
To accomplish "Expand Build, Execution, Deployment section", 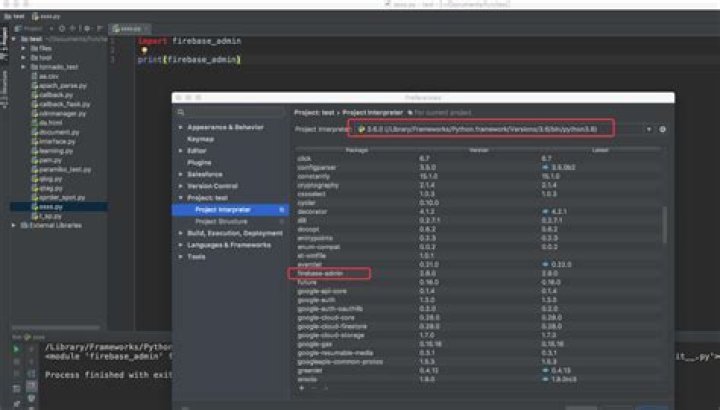I will 180,233.
